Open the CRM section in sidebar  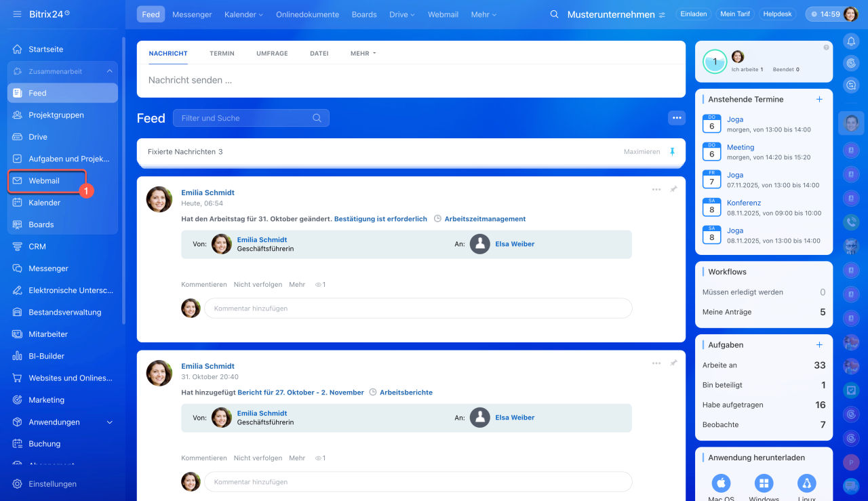(x=37, y=247)
